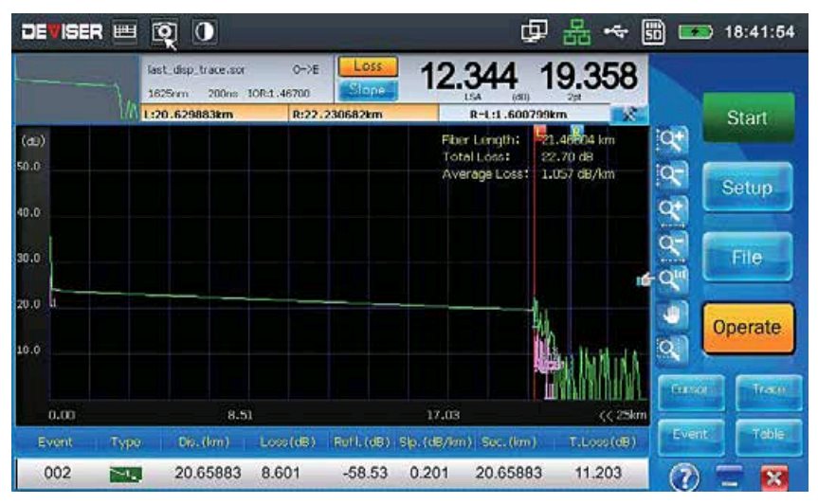
Task: Click the green network connection icon
Action: tap(573, 31)
